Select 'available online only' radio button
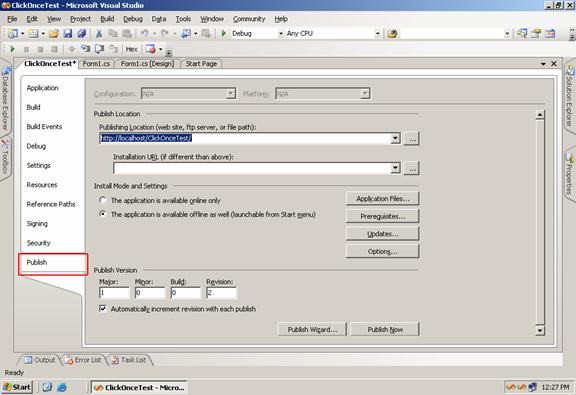576x395 pixels. click(103, 200)
